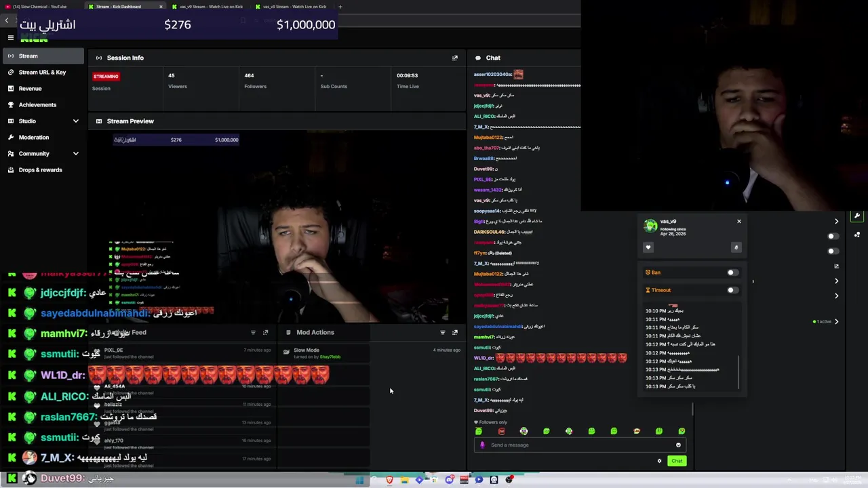Click the Windows Start button
Image resolution: width=868 pixels, height=488 pixels.
coord(360,481)
